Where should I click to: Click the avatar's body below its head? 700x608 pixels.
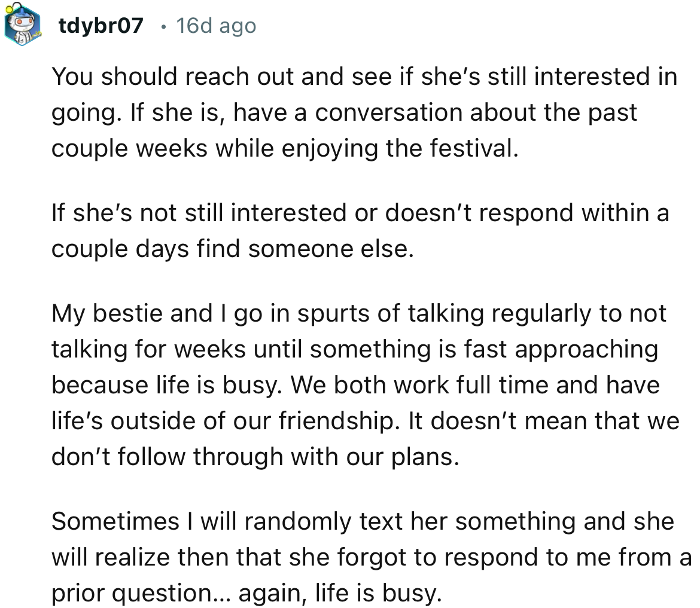[x=22, y=37]
